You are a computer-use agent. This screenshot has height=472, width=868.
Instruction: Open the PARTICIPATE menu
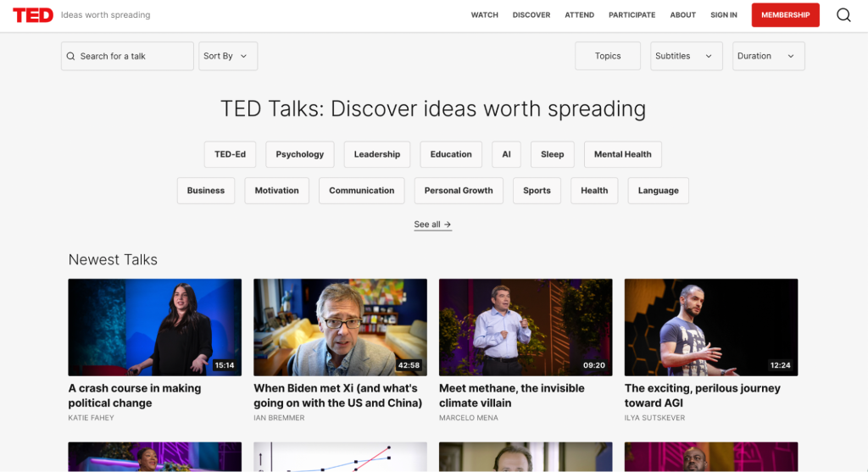632,15
